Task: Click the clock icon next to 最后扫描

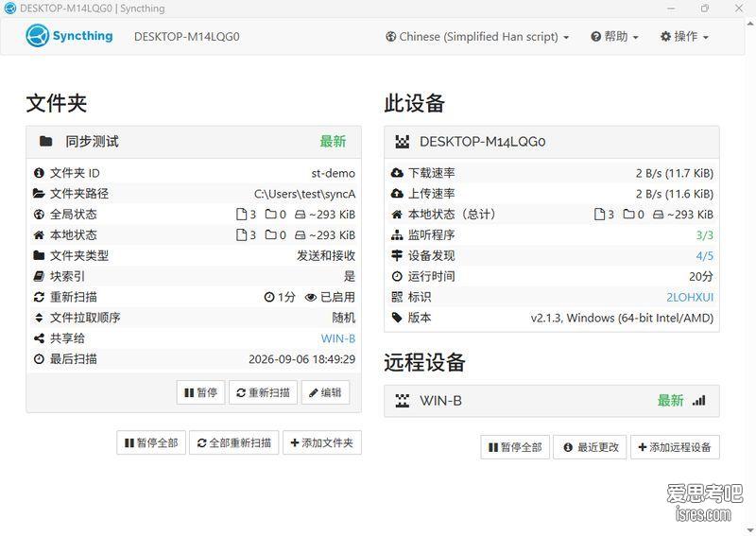Action: coord(39,359)
